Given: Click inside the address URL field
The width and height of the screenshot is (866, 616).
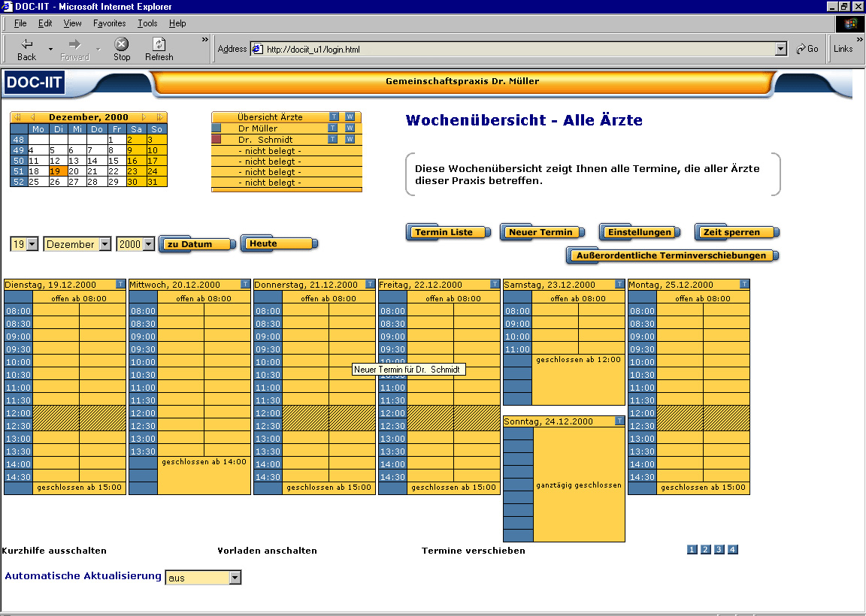Looking at the screenshot, I should point(513,49).
